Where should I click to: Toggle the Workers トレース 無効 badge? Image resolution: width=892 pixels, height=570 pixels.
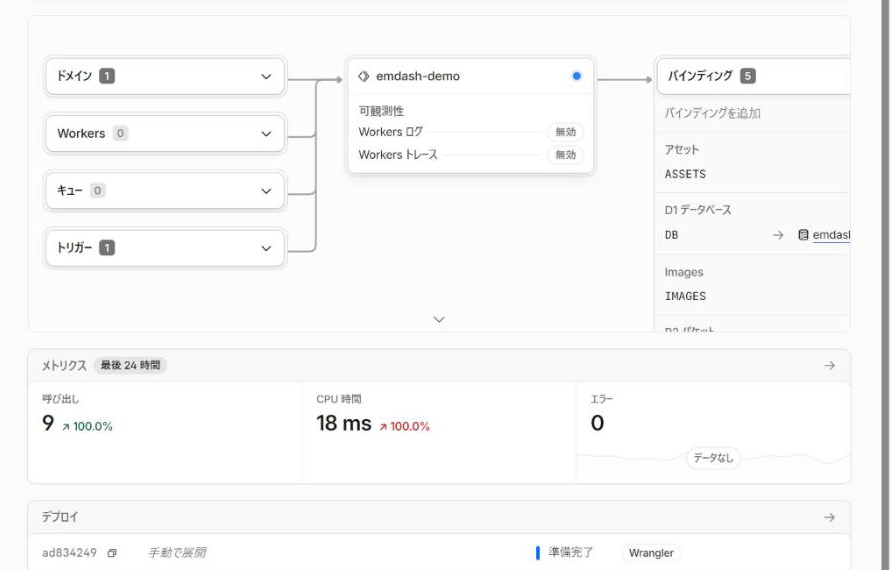pos(565,155)
